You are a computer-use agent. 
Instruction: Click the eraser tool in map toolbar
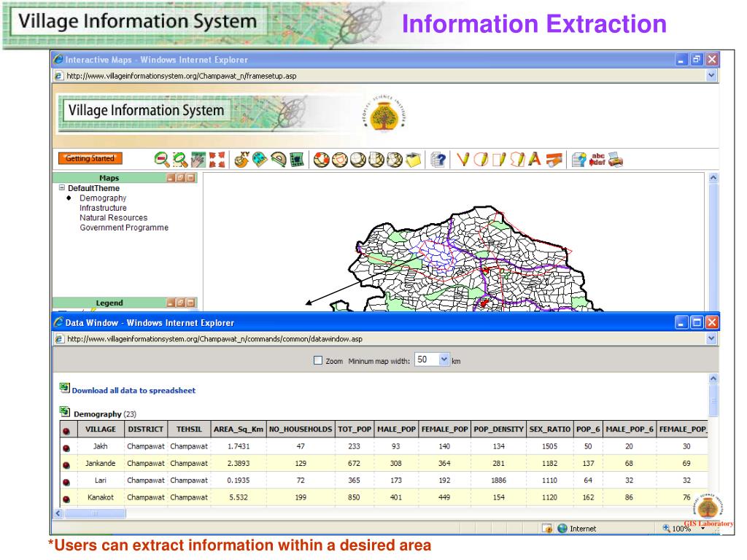pyautogui.click(x=554, y=160)
